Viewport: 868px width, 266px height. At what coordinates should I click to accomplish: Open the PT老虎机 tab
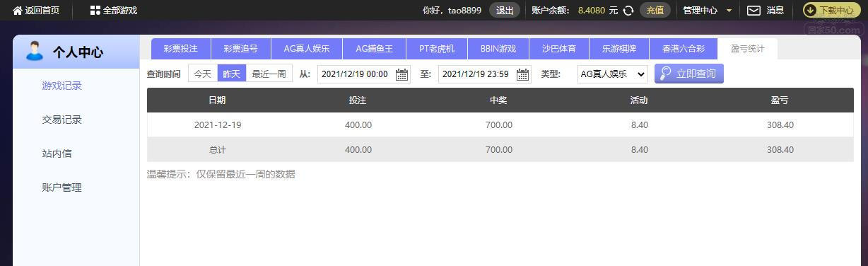pyautogui.click(x=437, y=49)
